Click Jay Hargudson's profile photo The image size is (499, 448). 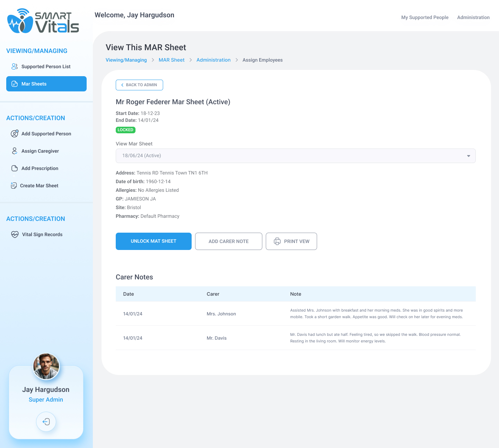[x=46, y=366]
